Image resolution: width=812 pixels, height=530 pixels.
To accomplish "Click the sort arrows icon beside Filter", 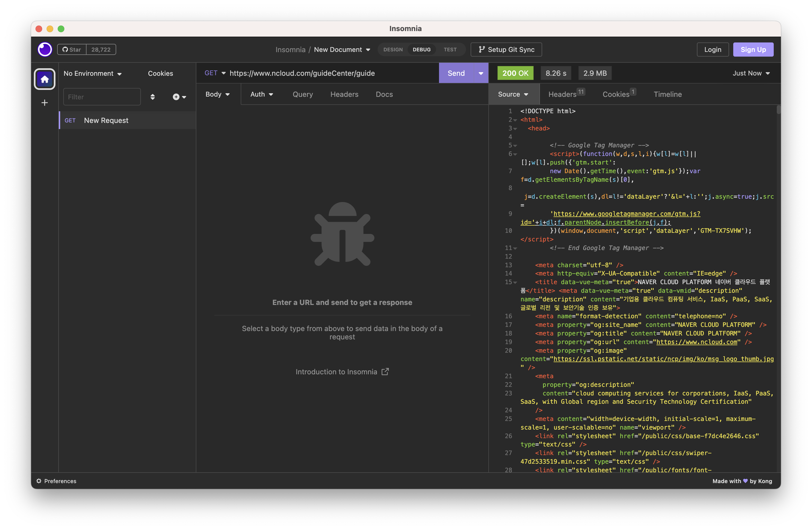I will coord(153,97).
